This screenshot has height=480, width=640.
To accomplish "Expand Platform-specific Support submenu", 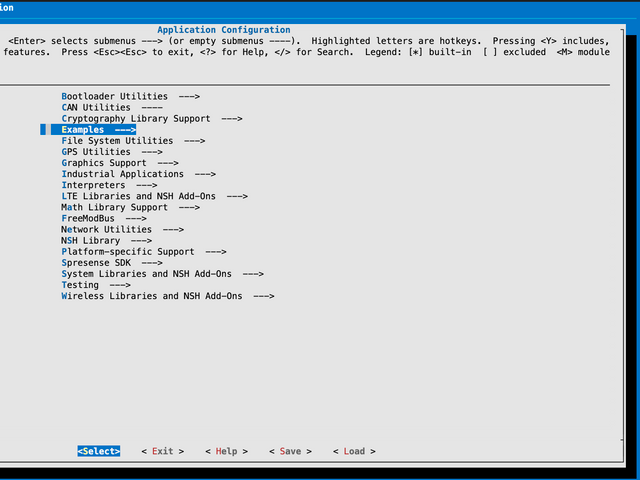I will pos(144,251).
